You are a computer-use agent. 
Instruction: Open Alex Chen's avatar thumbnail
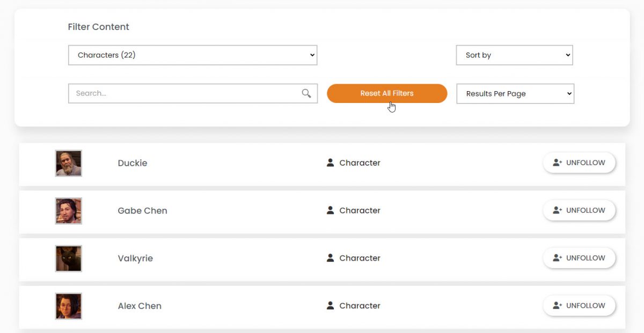click(69, 306)
